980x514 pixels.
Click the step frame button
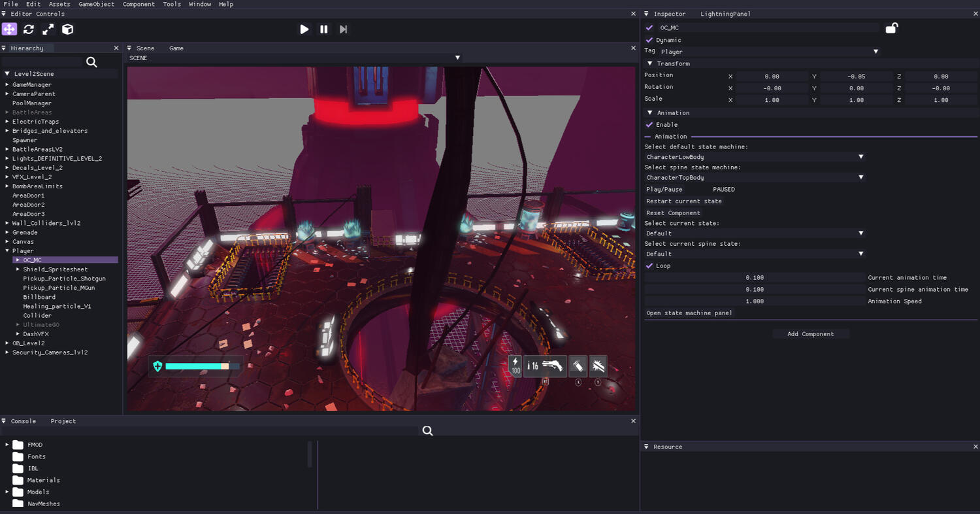coord(343,29)
